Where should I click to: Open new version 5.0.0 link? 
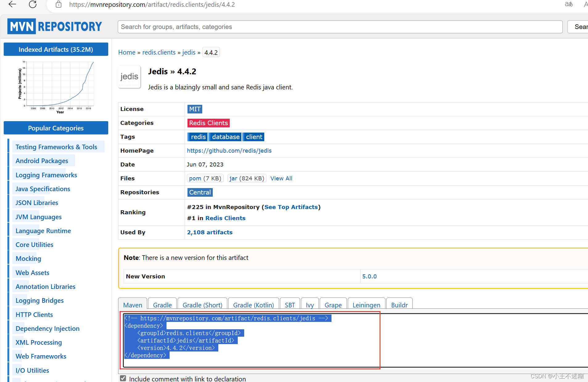369,276
